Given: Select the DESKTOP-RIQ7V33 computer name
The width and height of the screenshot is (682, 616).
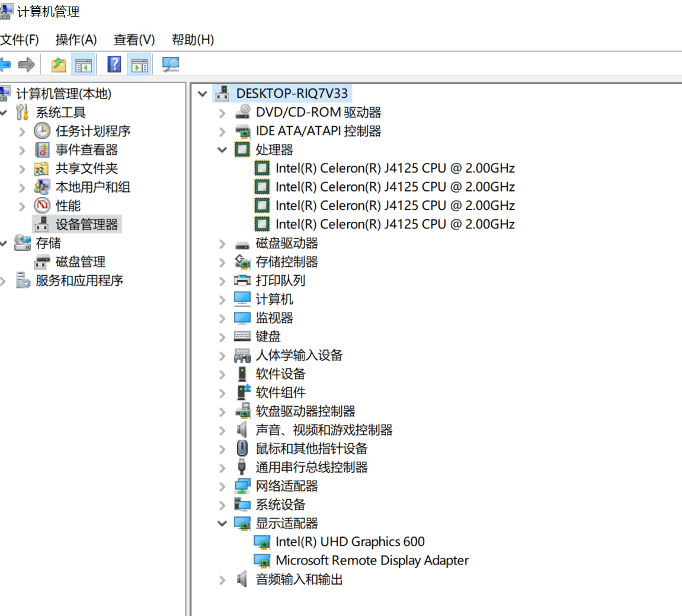Looking at the screenshot, I should coord(292,94).
